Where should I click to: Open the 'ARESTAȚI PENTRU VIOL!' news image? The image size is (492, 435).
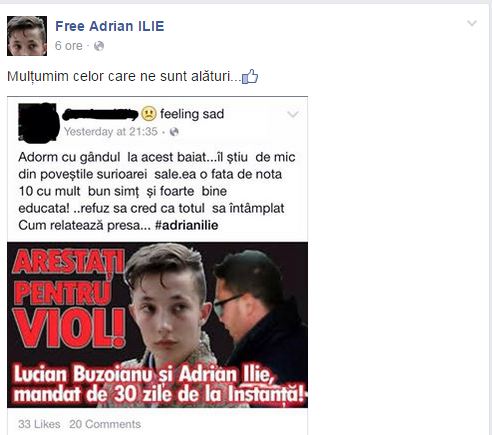[x=157, y=325]
